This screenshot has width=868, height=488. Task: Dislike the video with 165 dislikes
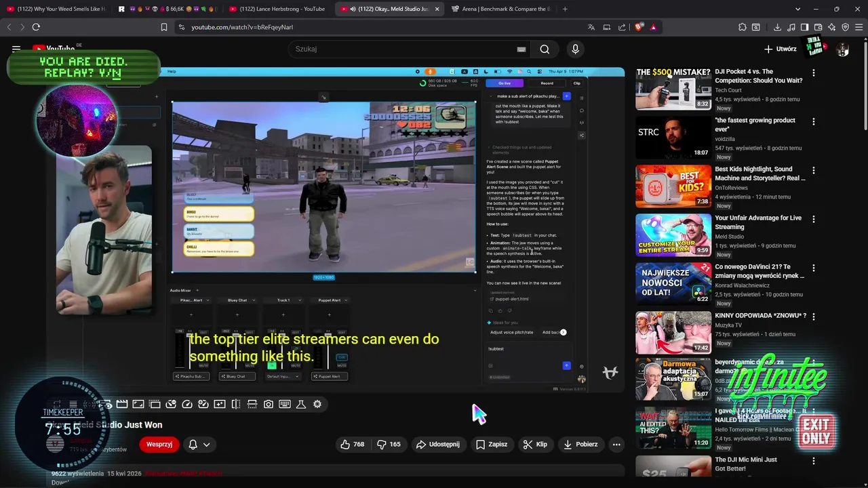389,445
